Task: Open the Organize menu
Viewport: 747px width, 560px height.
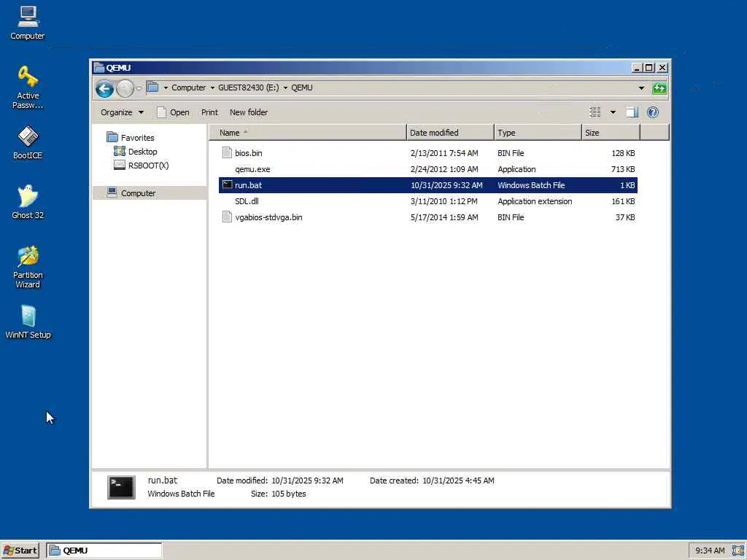Action: [x=122, y=112]
